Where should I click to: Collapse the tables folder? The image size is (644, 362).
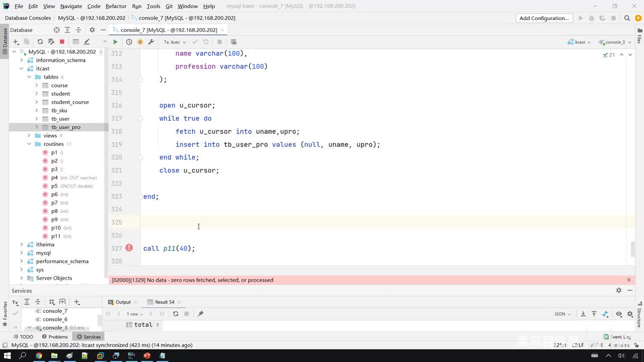[x=29, y=77]
